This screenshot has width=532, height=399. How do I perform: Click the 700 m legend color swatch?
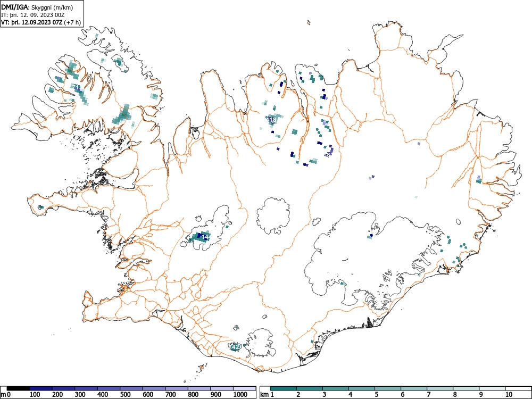click(177, 388)
